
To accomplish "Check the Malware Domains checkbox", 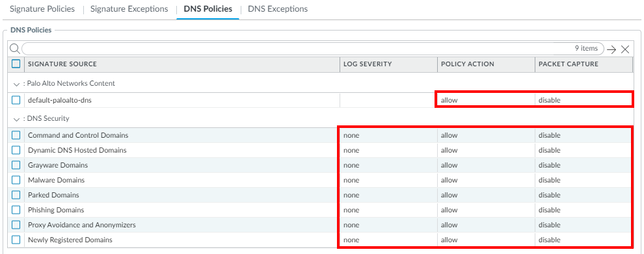I will coord(16,180).
